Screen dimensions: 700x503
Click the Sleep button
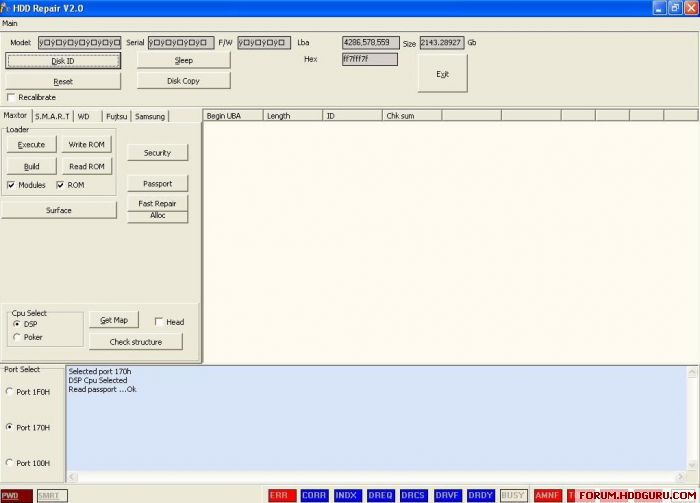[183, 60]
